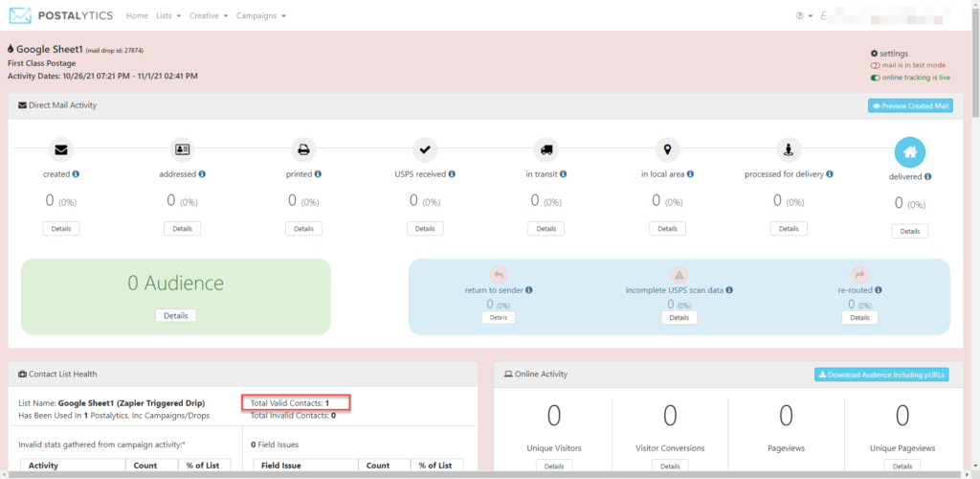Click info icon next to created

click(x=76, y=174)
